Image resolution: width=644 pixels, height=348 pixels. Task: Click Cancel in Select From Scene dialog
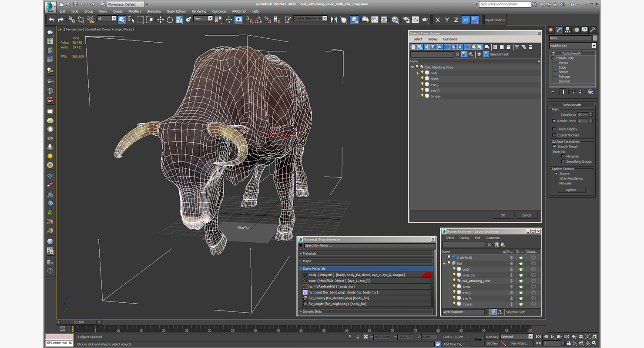point(527,215)
